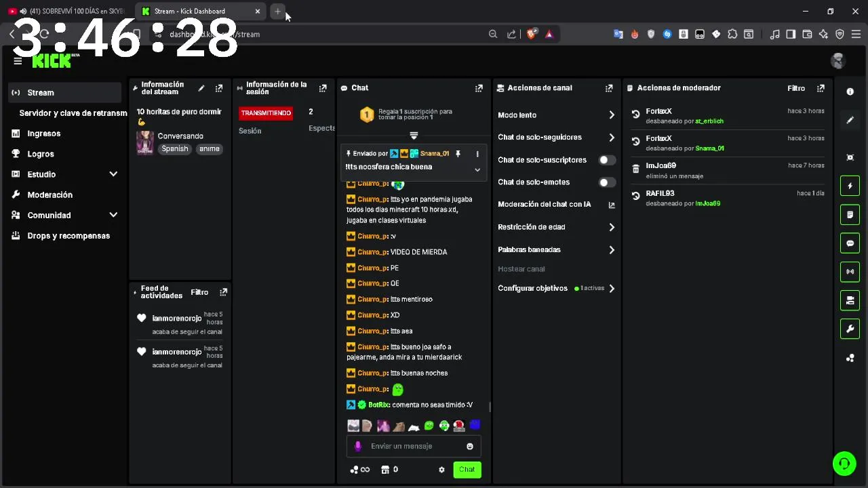The image size is (868, 488).
Task: Open Moderación del chat con IA link
Action: (x=556, y=205)
